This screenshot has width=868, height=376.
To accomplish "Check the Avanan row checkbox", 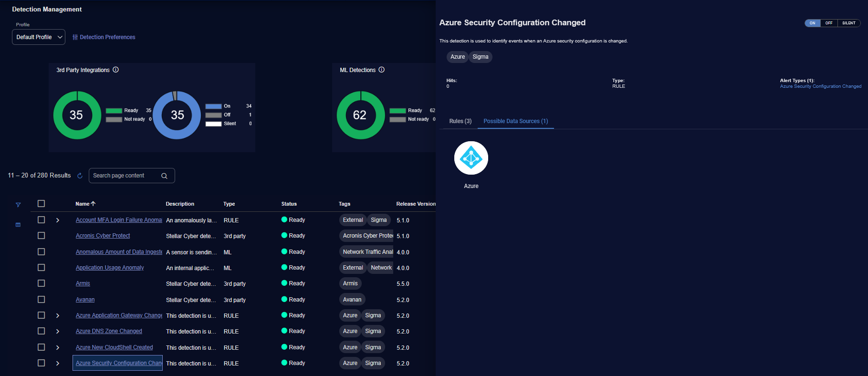I will pyautogui.click(x=42, y=300).
